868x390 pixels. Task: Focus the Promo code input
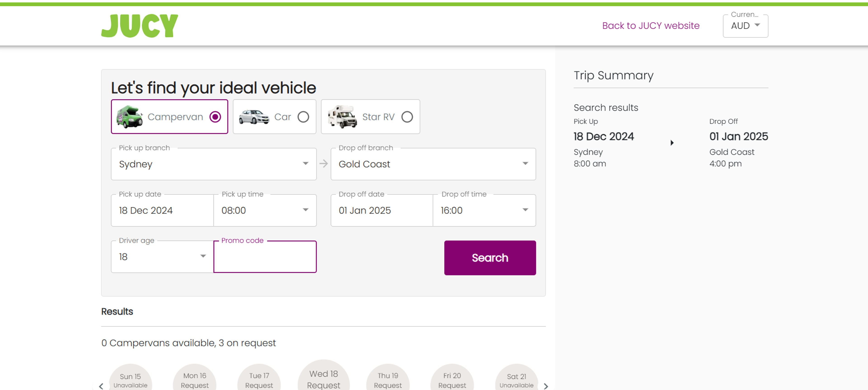pyautogui.click(x=265, y=257)
